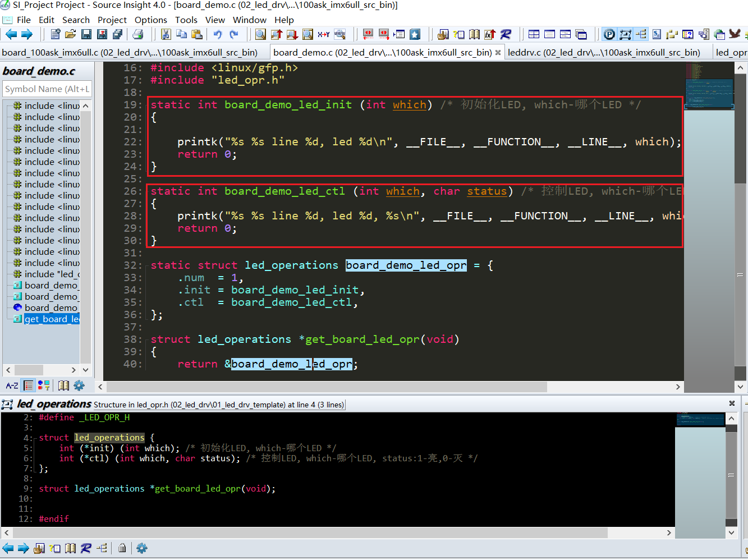This screenshot has width=748, height=560.
Task: Toggle symbol outline list view button
Action: tap(28, 385)
